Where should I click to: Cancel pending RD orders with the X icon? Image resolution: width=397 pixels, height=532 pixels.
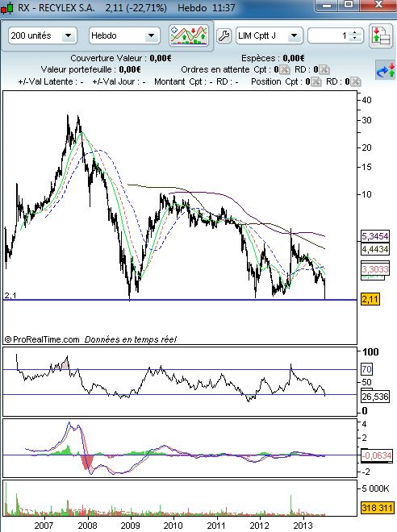point(324,70)
